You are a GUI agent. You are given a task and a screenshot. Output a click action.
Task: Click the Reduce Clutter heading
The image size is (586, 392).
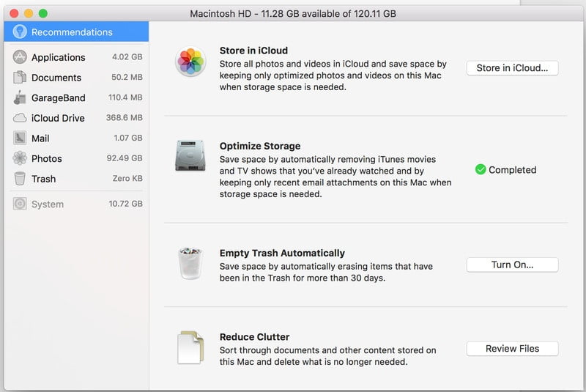point(254,337)
